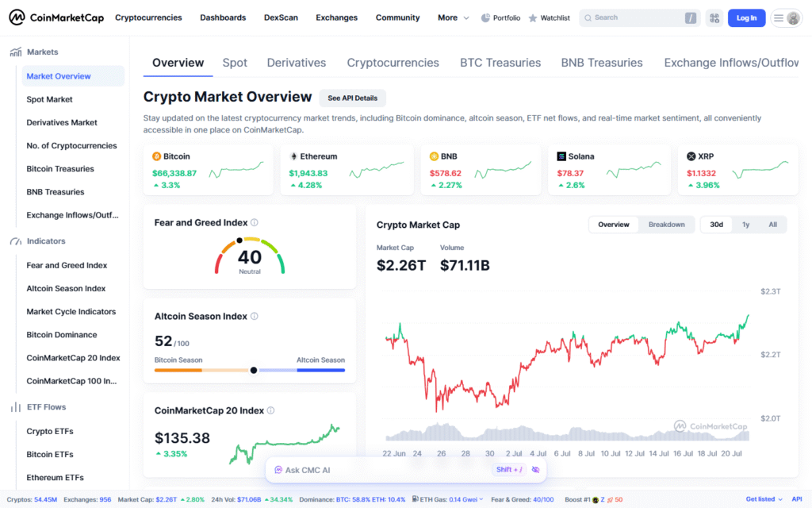The image size is (812, 508).
Task: Click the CoinMarketCap 20 Index sparkline
Action: point(285,444)
